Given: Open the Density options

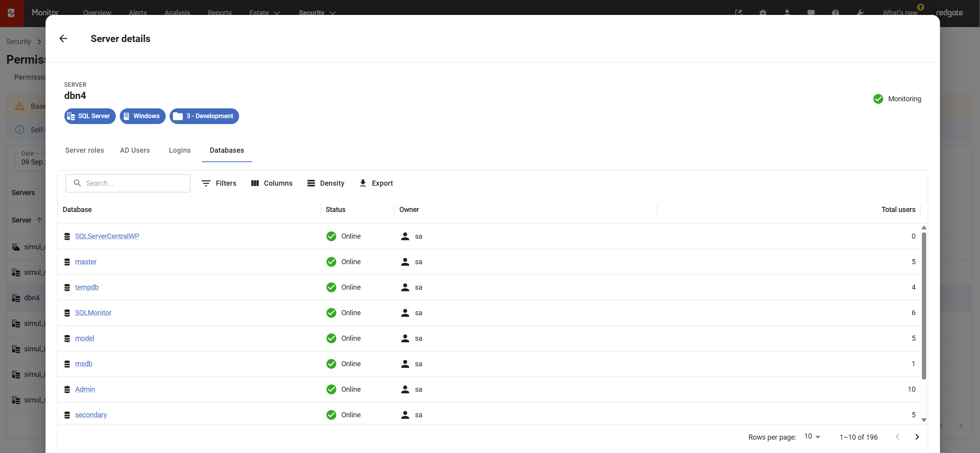Looking at the screenshot, I should (325, 183).
